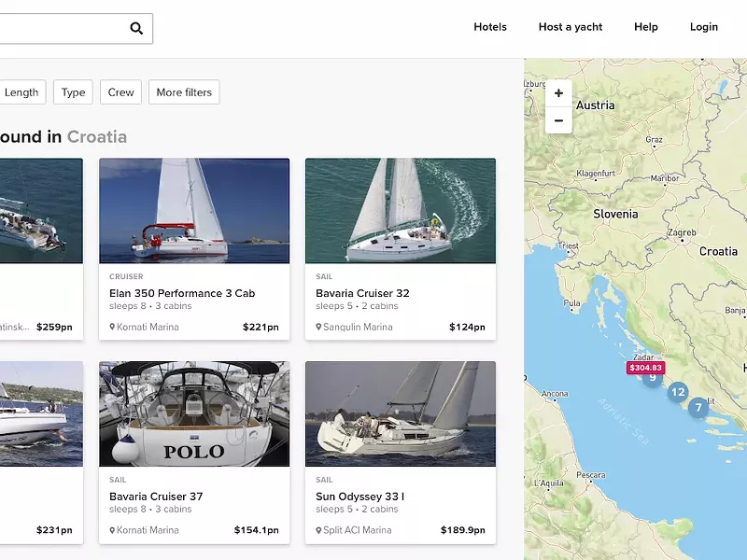
Task: Select the Bavaria Cruiser 37 title
Action: [x=156, y=497]
